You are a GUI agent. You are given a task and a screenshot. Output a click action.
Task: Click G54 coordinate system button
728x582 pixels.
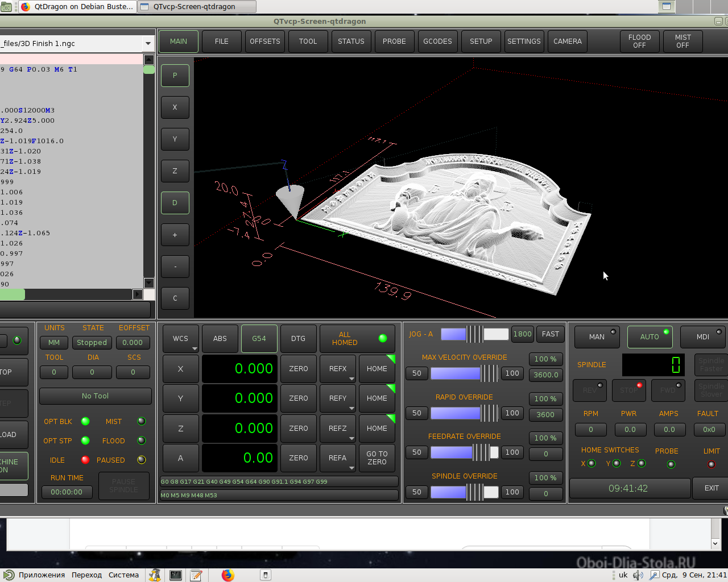[259, 339]
